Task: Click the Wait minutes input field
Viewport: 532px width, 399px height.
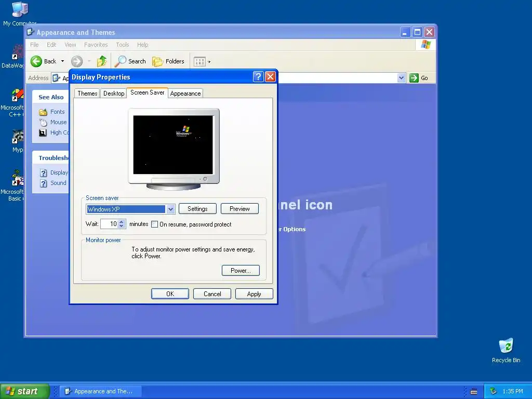Action: (x=109, y=224)
